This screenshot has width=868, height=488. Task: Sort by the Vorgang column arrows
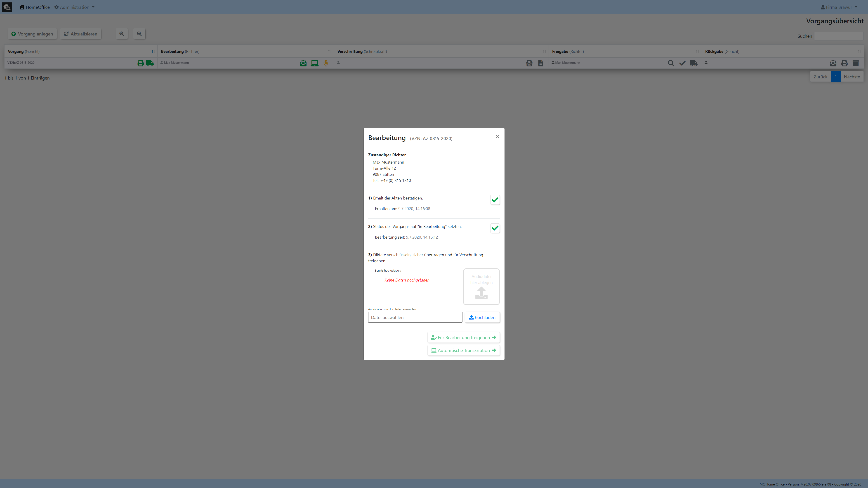(x=153, y=52)
